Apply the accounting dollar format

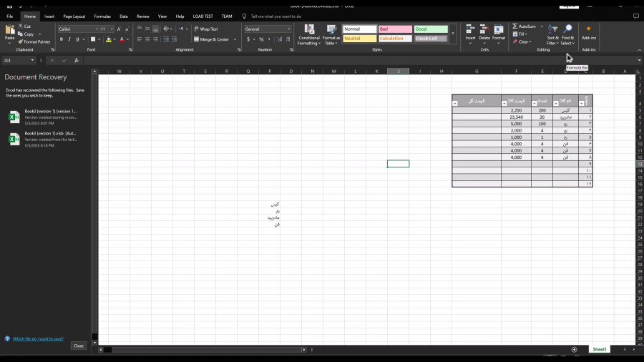(x=248, y=39)
